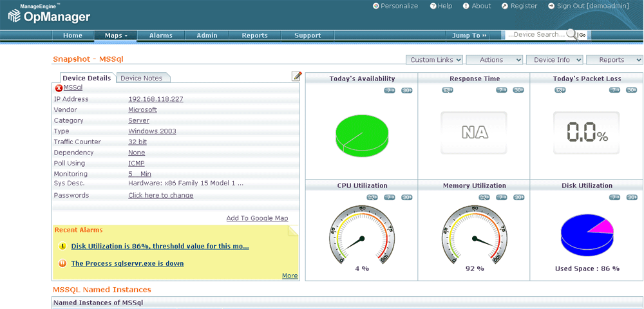Click the 30-day icon in CPU Utilization

pos(406,198)
